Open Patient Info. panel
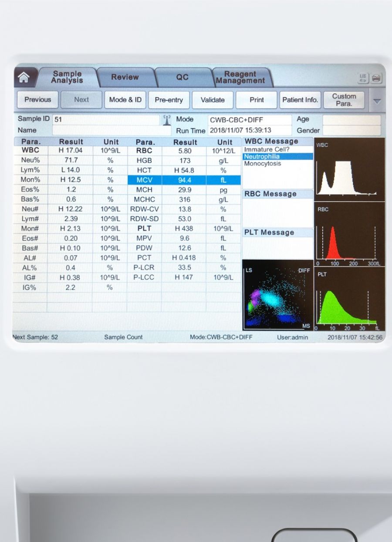This screenshot has height=542, width=392. 300,100
